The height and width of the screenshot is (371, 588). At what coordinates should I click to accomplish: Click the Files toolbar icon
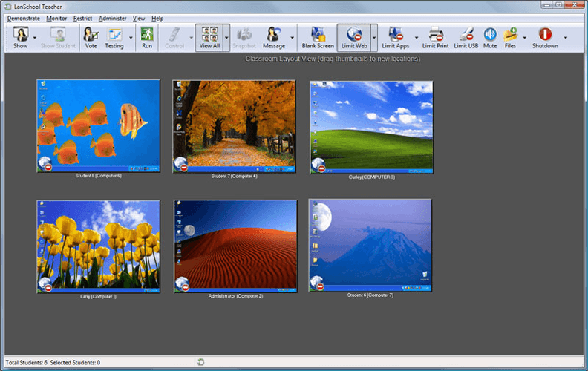[x=510, y=36]
